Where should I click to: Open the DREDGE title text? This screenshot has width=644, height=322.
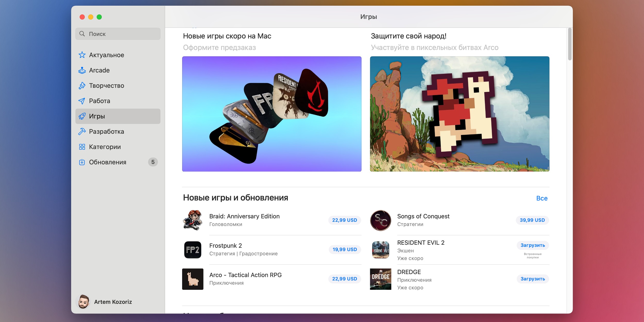click(x=409, y=272)
